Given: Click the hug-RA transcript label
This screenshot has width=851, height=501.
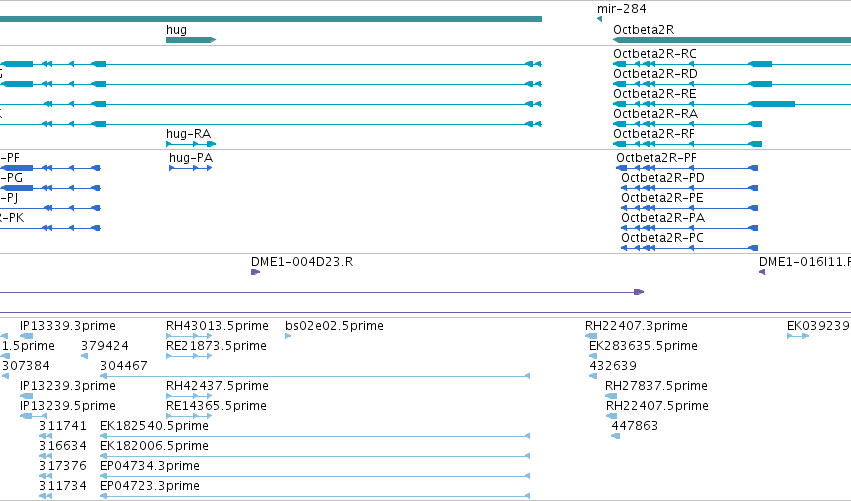Looking at the screenshot, I should click(188, 134).
